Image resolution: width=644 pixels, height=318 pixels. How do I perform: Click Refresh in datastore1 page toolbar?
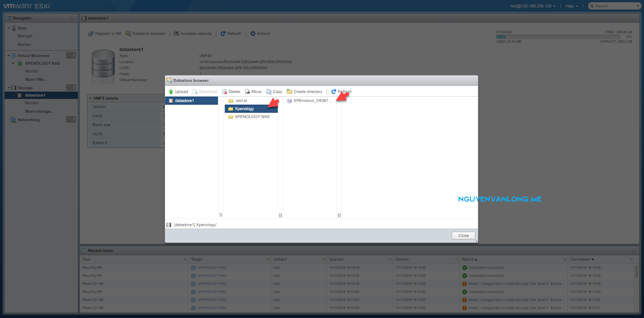click(x=231, y=34)
